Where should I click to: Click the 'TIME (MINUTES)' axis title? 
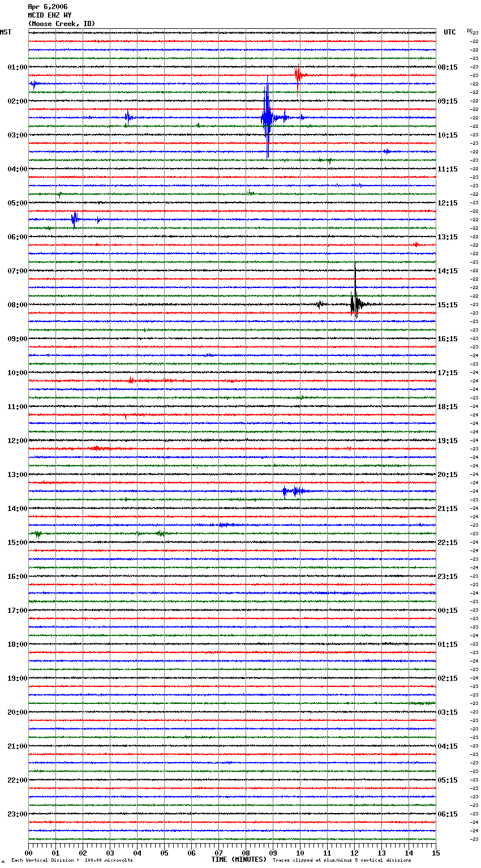pos(239,860)
